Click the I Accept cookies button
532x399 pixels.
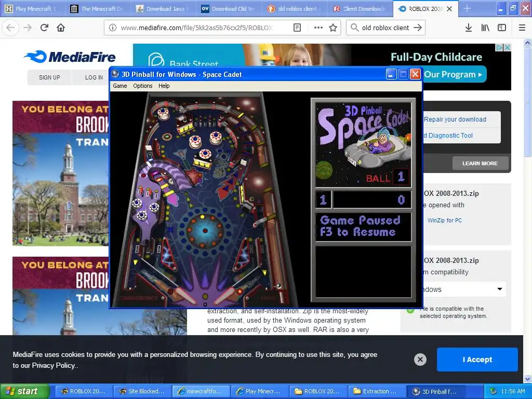(477, 360)
